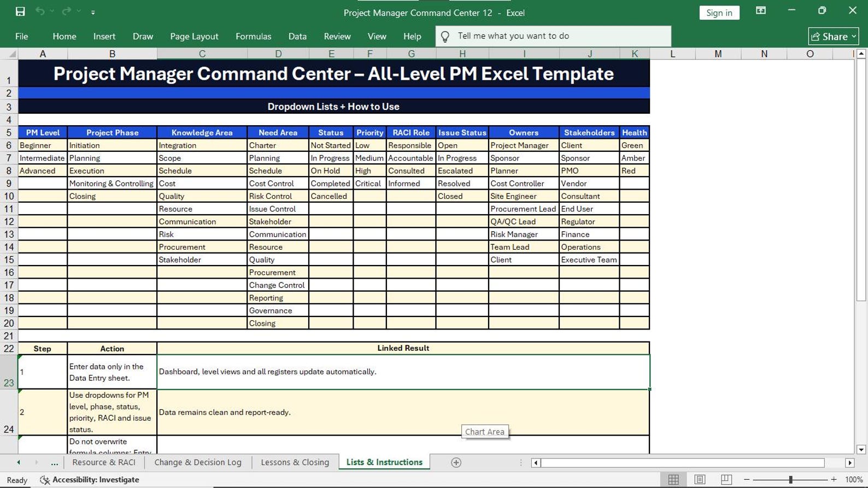Select row 21 header
868x488 pixels.
point(9,336)
